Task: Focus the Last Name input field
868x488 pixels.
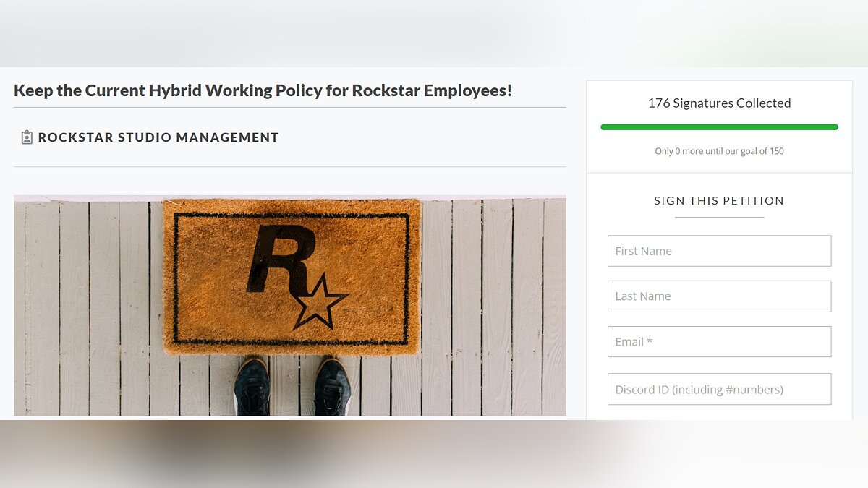Action: [719, 296]
